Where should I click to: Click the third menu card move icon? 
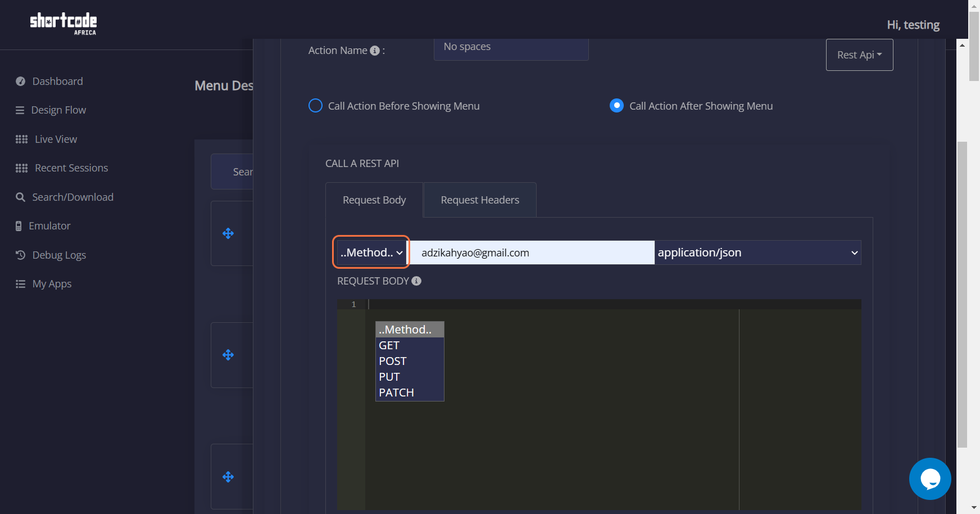228,477
